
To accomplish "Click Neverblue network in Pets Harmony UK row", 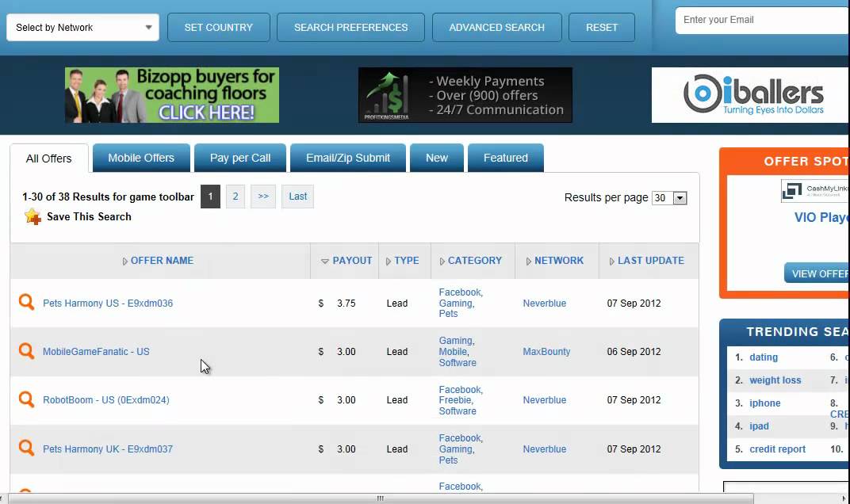I will 544,449.
